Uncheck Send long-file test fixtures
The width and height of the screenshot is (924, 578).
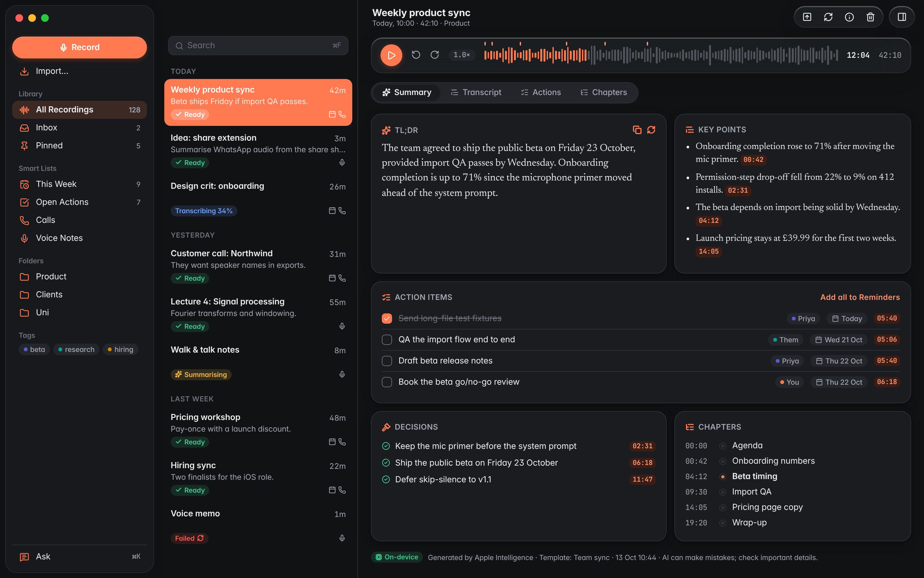point(387,319)
